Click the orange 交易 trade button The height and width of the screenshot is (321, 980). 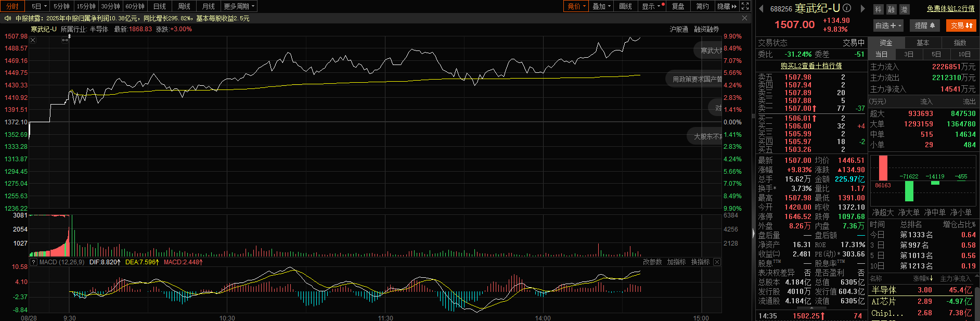tap(961, 25)
